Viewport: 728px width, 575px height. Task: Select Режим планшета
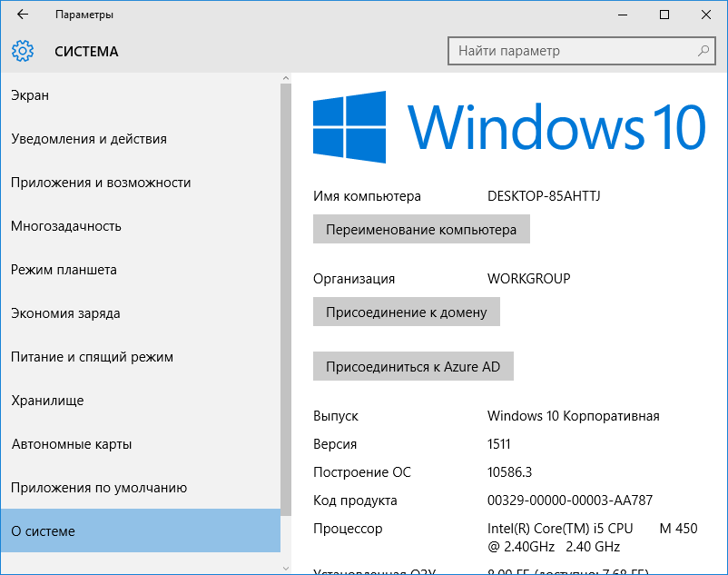click(x=140, y=270)
